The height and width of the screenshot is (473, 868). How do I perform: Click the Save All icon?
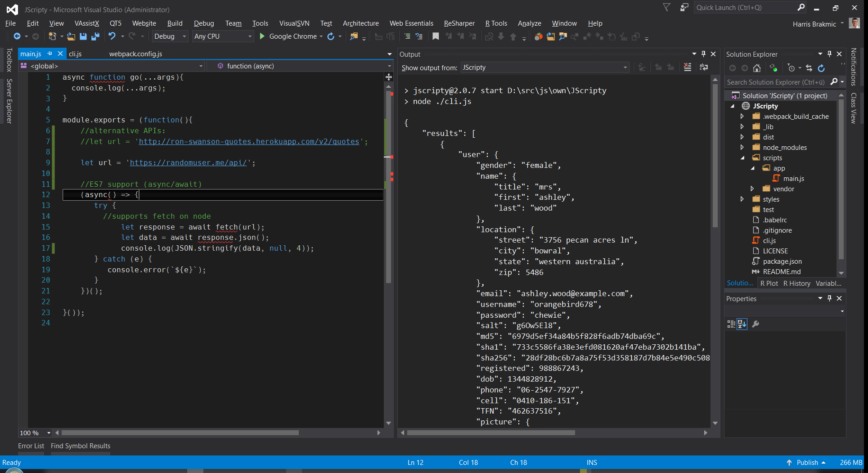95,36
